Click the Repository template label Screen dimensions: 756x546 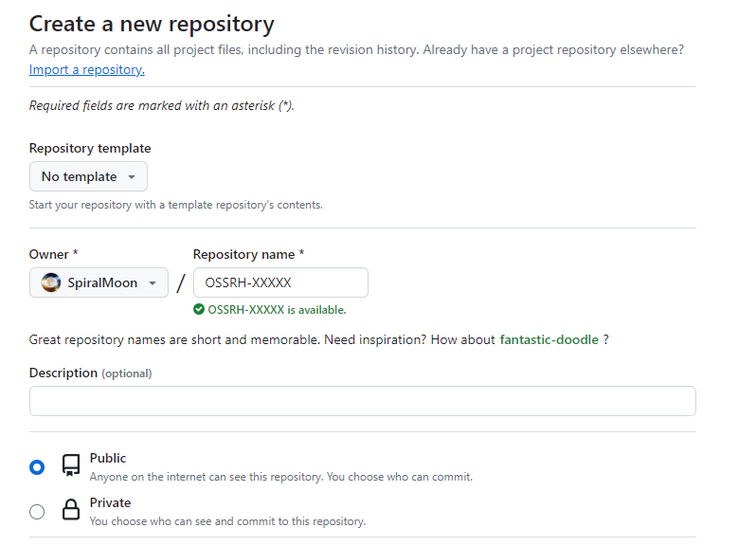point(90,148)
